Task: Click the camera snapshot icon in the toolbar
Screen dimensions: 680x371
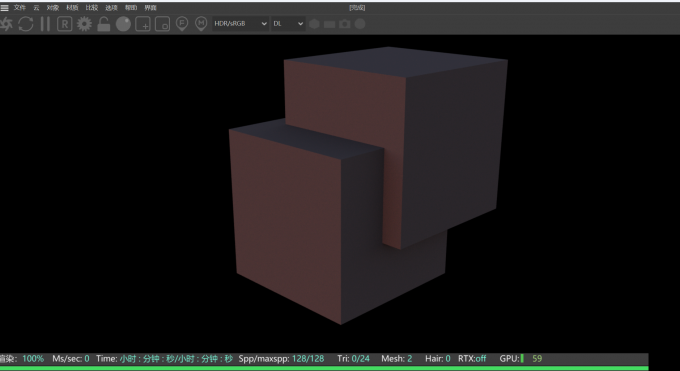Action: click(345, 24)
